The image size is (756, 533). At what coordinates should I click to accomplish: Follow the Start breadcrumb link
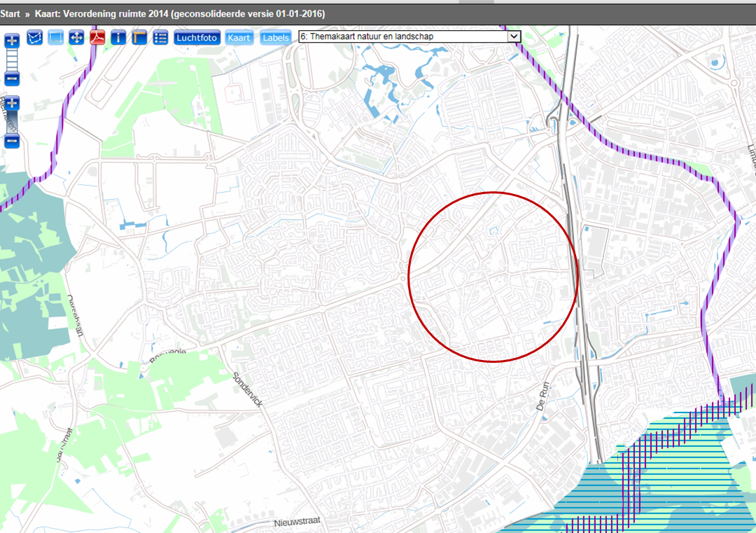(10, 14)
